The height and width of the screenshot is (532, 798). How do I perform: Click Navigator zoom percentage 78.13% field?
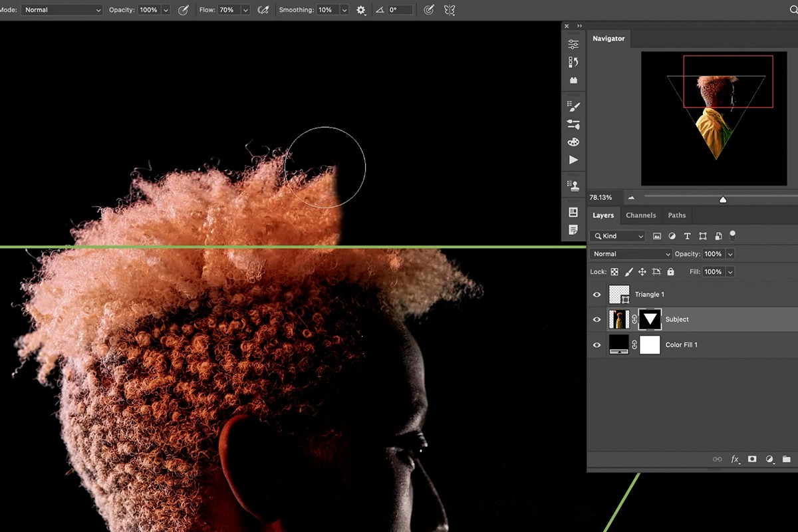pos(604,198)
